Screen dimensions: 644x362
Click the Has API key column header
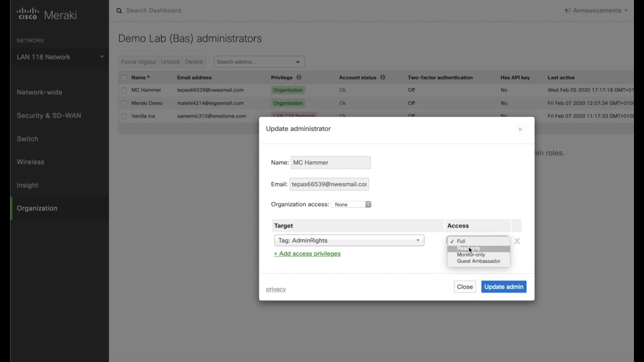pos(515,77)
